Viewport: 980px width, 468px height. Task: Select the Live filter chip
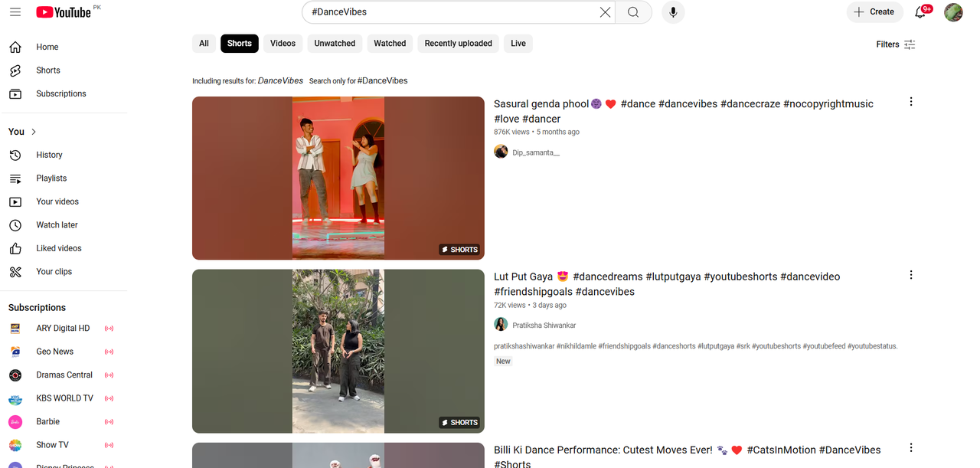pyautogui.click(x=518, y=44)
